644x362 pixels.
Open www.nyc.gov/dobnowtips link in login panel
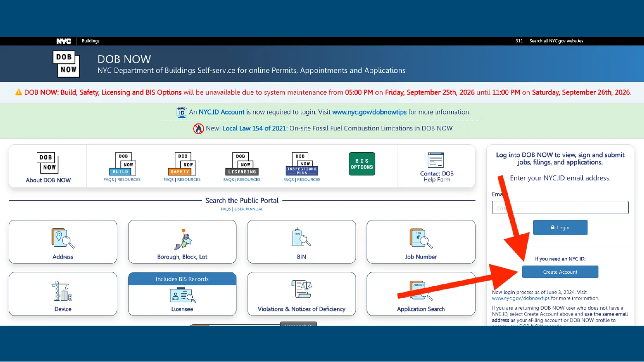coord(521,298)
